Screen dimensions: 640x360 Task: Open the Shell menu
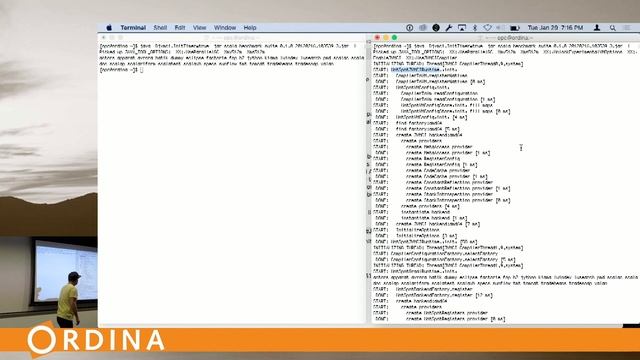point(160,28)
